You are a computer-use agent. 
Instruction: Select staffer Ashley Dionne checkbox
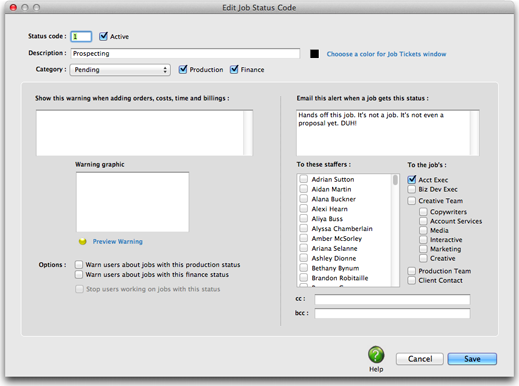point(303,258)
